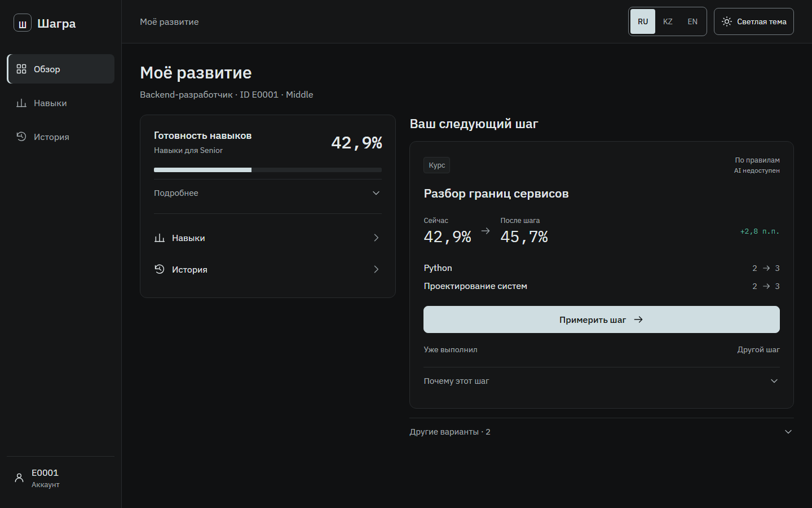
Task: Expand the Подробнее section
Action: pos(268,193)
